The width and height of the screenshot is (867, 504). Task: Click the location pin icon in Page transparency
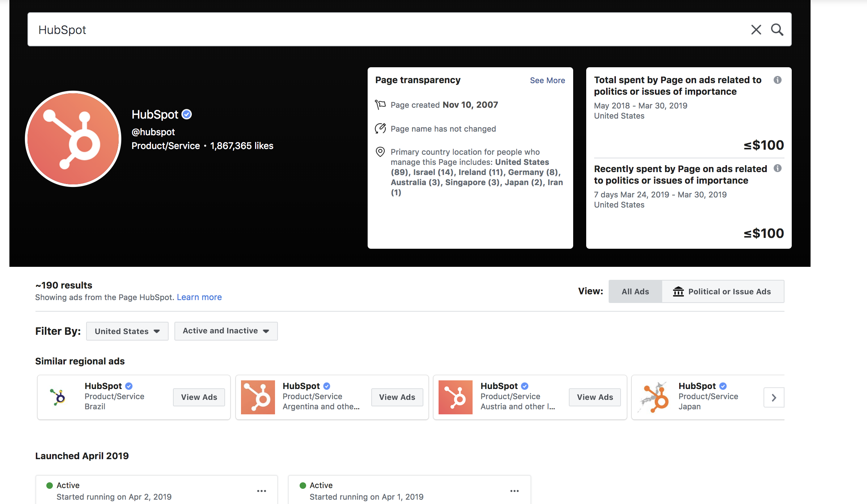[380, 152]
